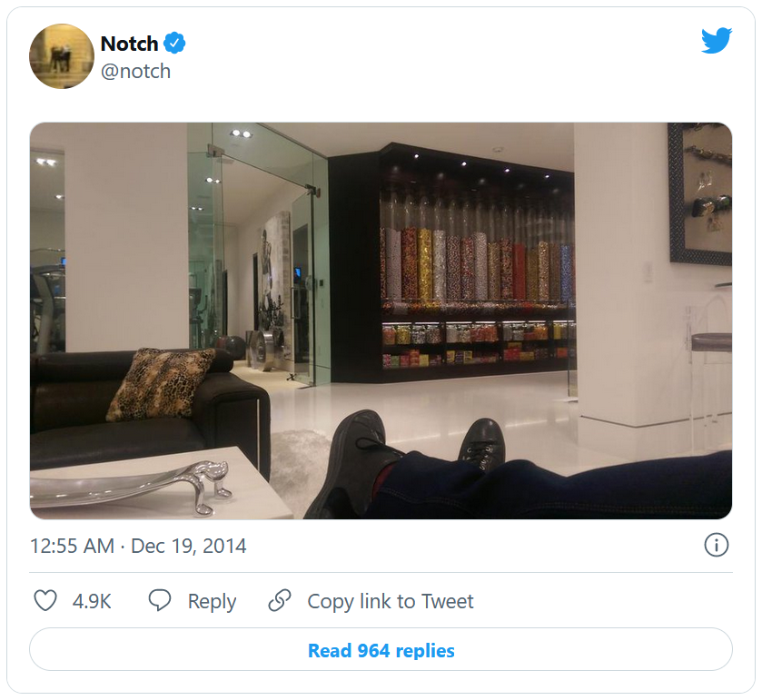Click the Twitter bird logo

(716, 41)
